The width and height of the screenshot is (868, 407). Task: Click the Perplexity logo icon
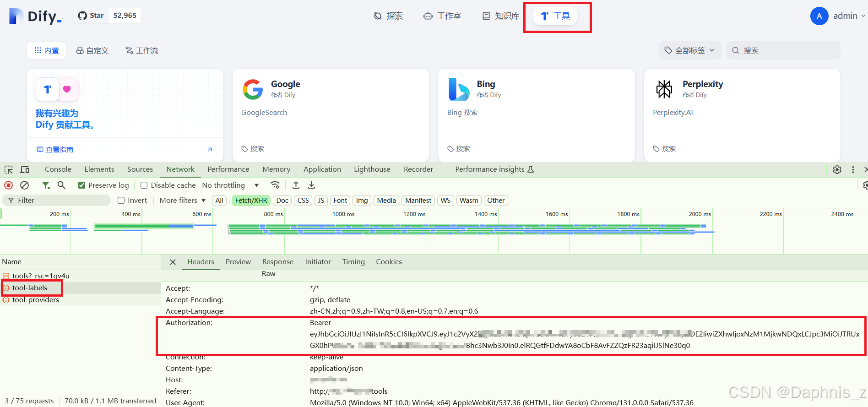664,89
